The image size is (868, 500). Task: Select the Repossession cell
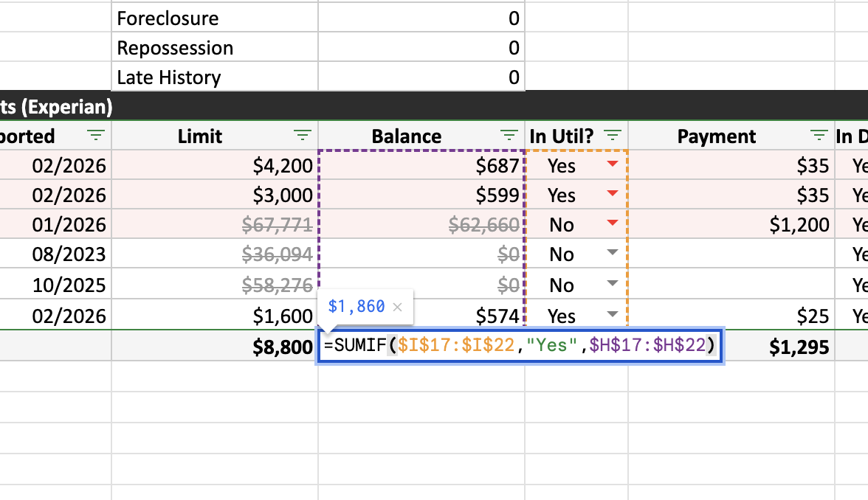[x=214, y=47]
